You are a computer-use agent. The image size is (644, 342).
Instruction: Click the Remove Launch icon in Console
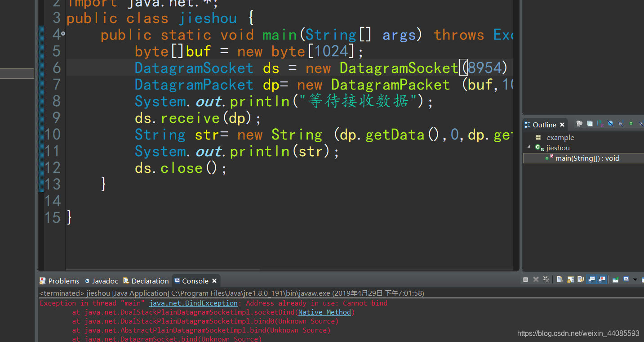[536, 279]
